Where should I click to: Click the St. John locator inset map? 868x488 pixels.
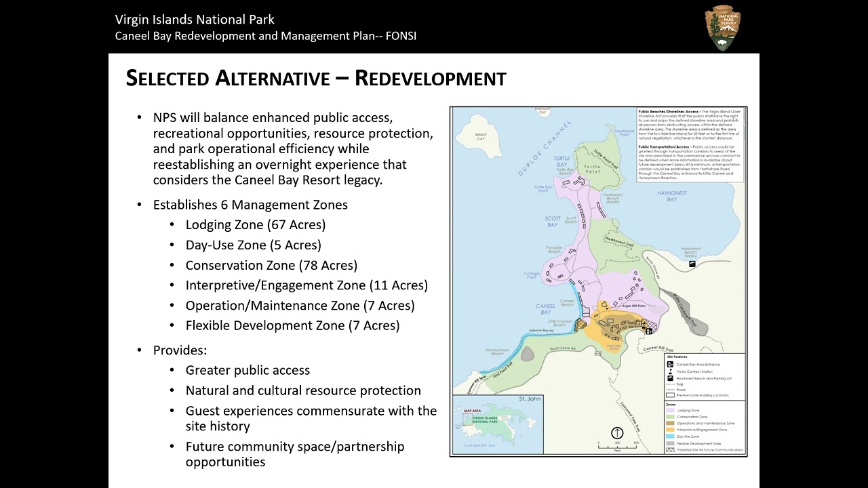498,424
